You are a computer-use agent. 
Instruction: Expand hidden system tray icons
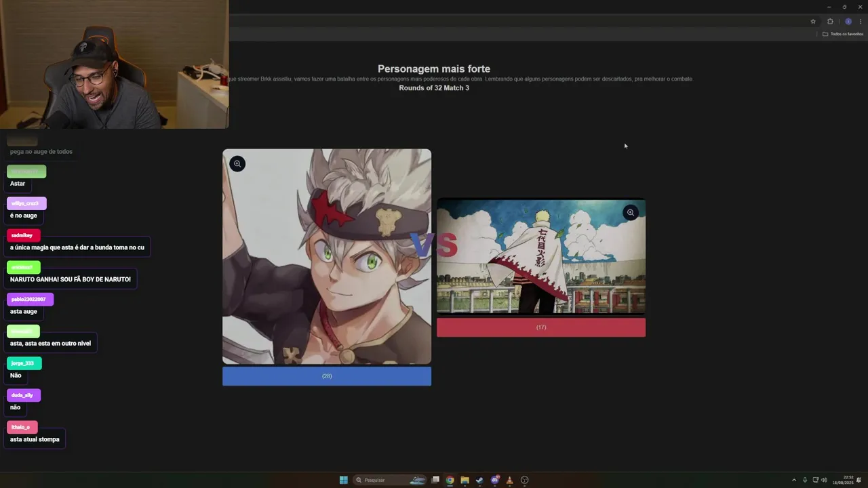pyautogui.click(x=794, y=480)
